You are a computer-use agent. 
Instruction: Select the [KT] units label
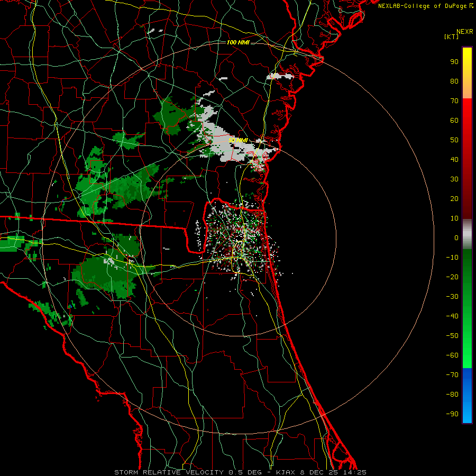click(452, 36)
